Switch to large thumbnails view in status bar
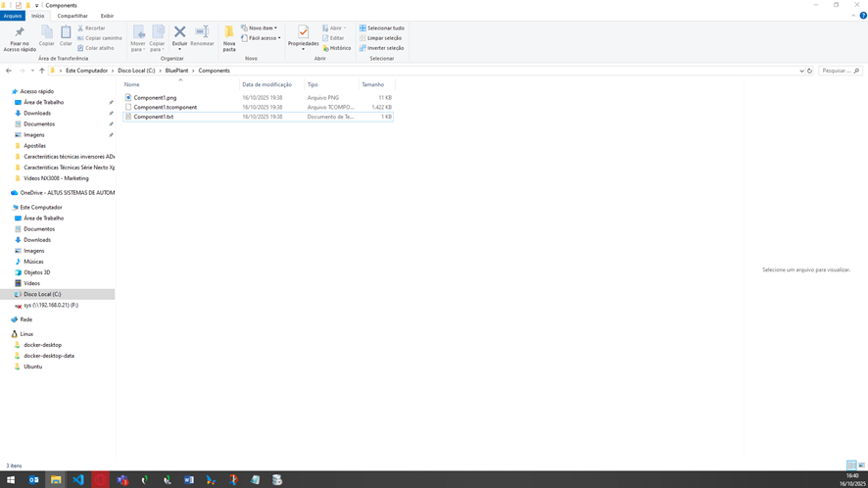 pos(861,465)
